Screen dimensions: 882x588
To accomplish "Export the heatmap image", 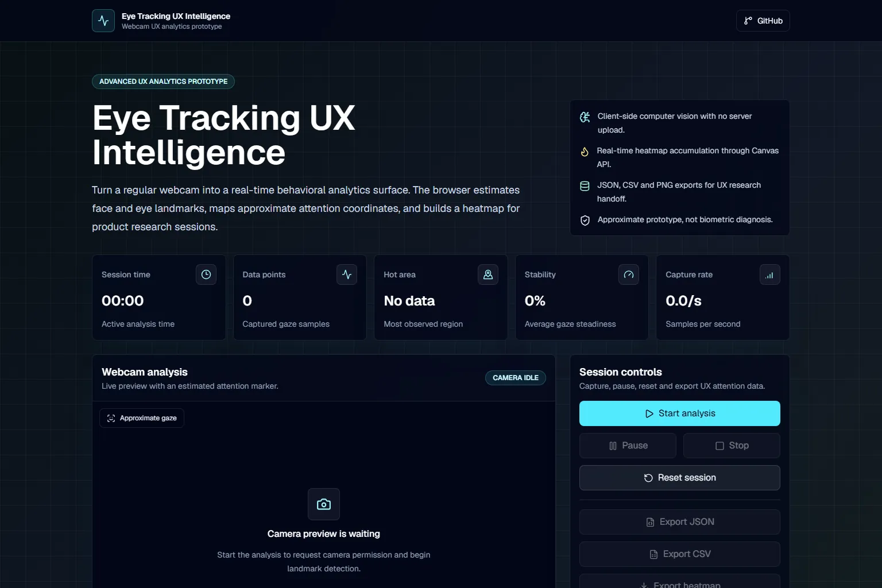I will [x=680, y=581].
